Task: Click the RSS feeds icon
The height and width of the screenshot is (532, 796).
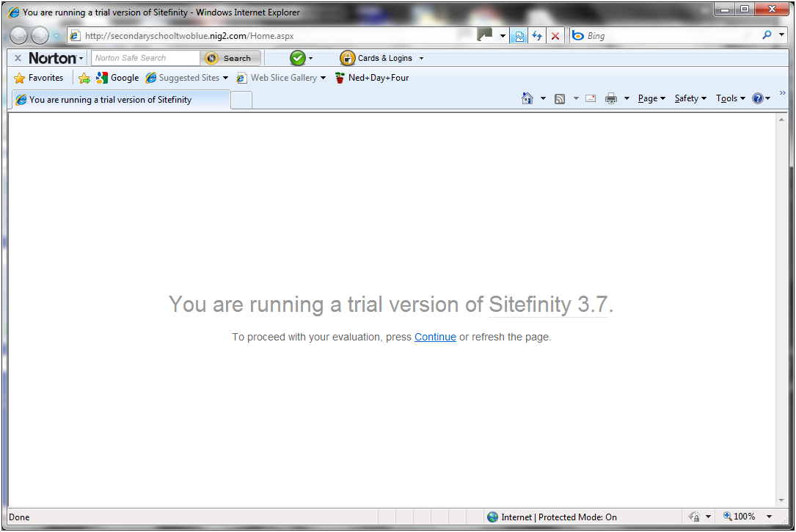Action: tap(560, 99)
